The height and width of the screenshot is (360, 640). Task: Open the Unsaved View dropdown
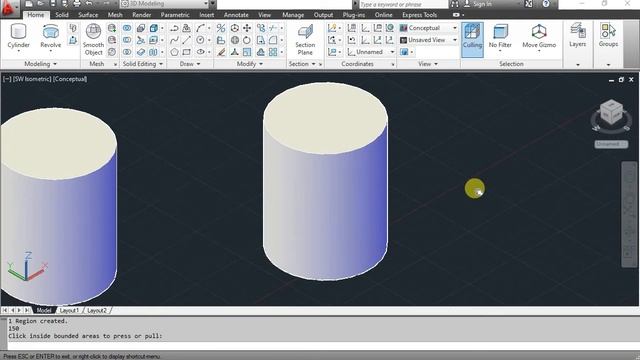pyautogui.click(x=428, y=40)
